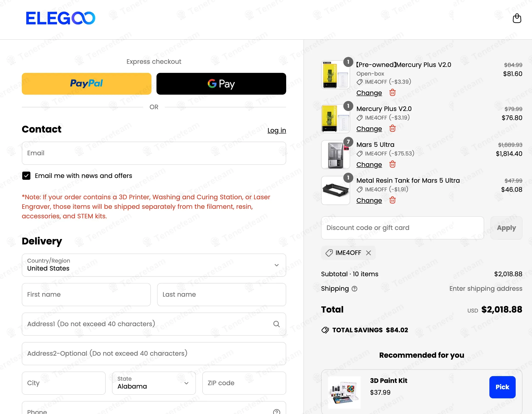
Task: Open the shopping bag cart icon
Action: click(517, 18)
